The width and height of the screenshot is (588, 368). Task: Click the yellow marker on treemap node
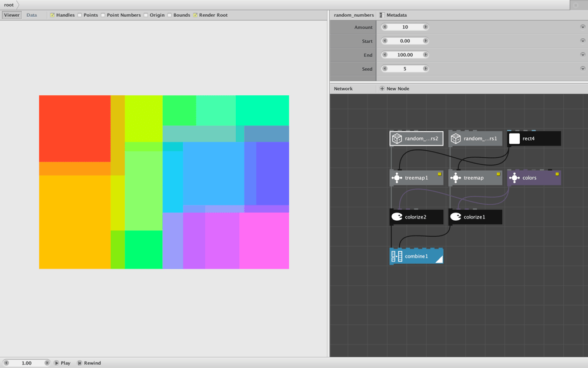[x=498, y=174]
